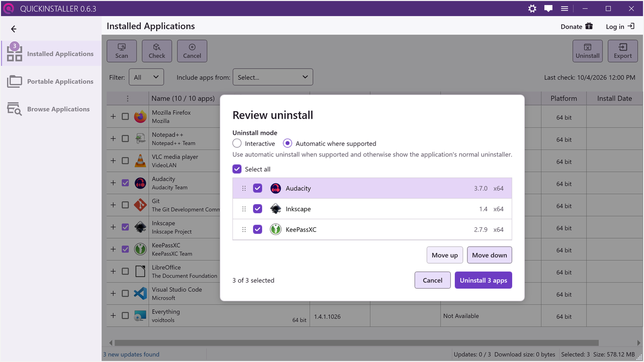Uncheck Audacity in the review list
This screenshot has width=644, height=362.
[258, 189]
